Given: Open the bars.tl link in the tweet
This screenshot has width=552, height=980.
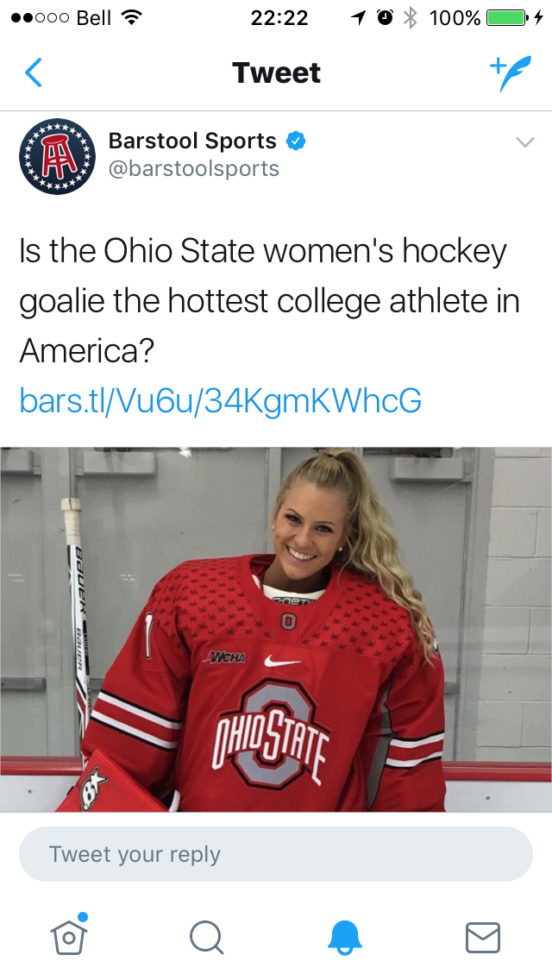Looking at the screenshot, I should click(x=220, y=399).
